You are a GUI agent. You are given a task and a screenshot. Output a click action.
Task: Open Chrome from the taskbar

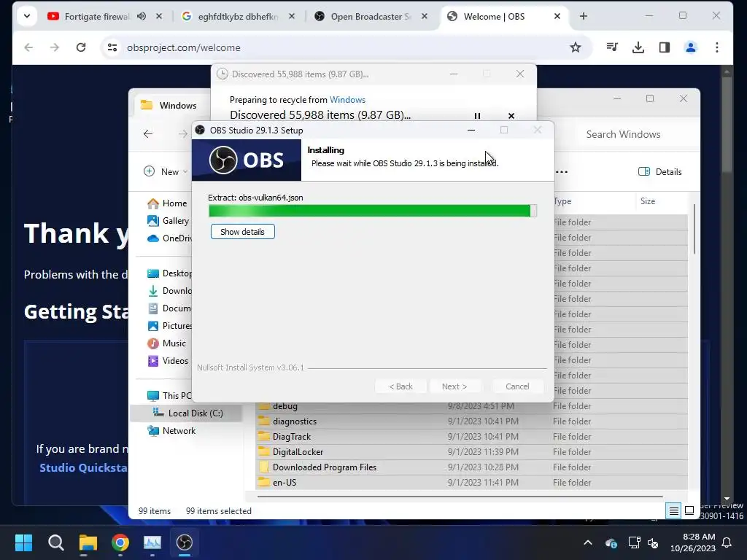pyautogui.click(x=120, y=542)
